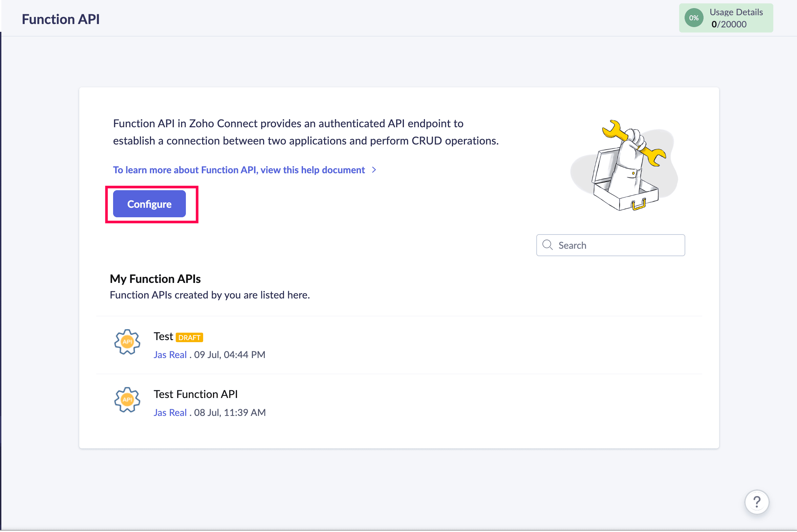Open the Test Function API entry
Screen dimensions: 797x532
(x=195, y=394)
